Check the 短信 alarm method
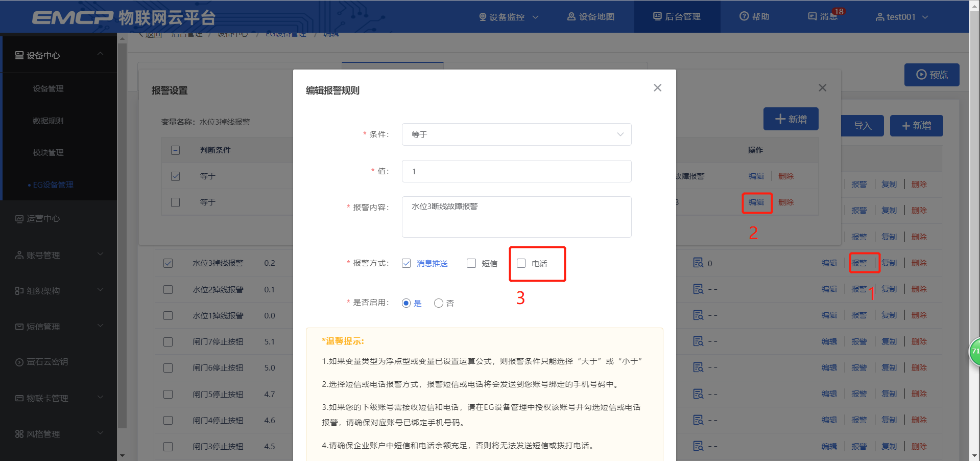Screen dimensions: 980x461 coord(471,263)
